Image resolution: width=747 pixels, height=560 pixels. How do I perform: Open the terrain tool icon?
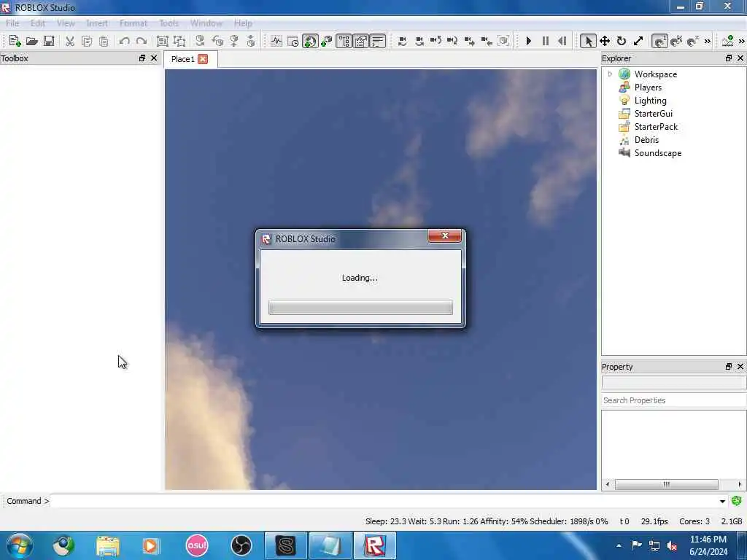[727, 41]
